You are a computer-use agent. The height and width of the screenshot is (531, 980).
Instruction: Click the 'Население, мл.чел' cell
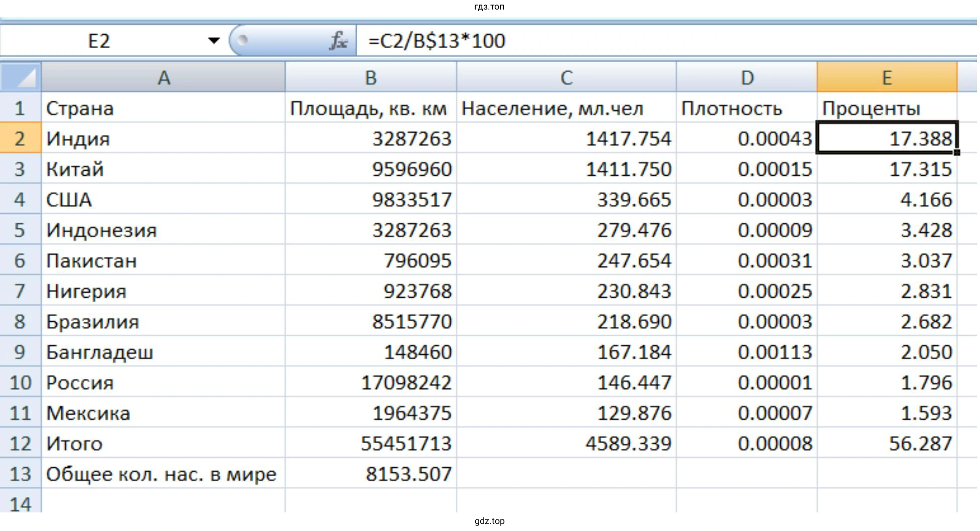coord(567,108)
